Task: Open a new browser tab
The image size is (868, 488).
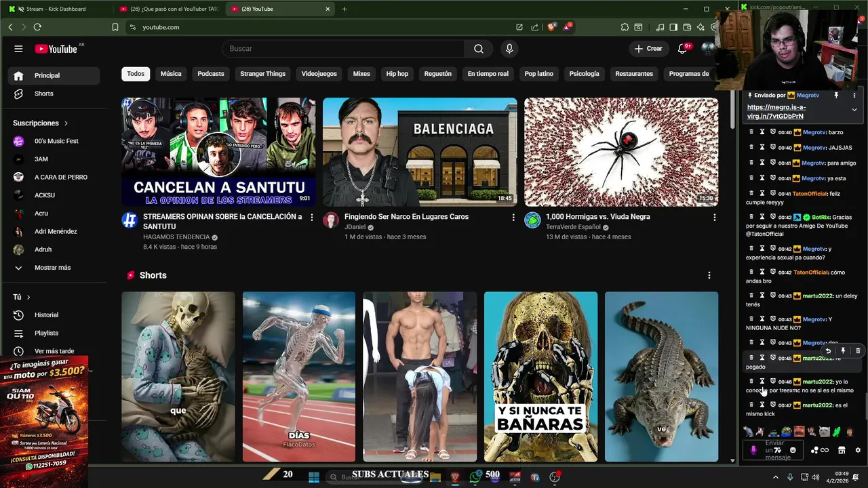Action: point(344,9)
